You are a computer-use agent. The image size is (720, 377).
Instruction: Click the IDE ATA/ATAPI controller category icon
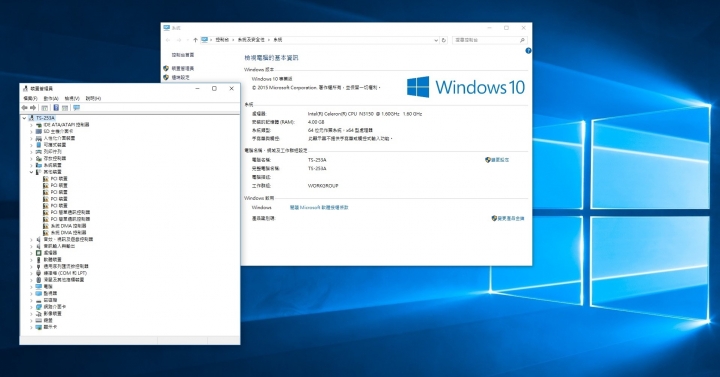point(39,125)
